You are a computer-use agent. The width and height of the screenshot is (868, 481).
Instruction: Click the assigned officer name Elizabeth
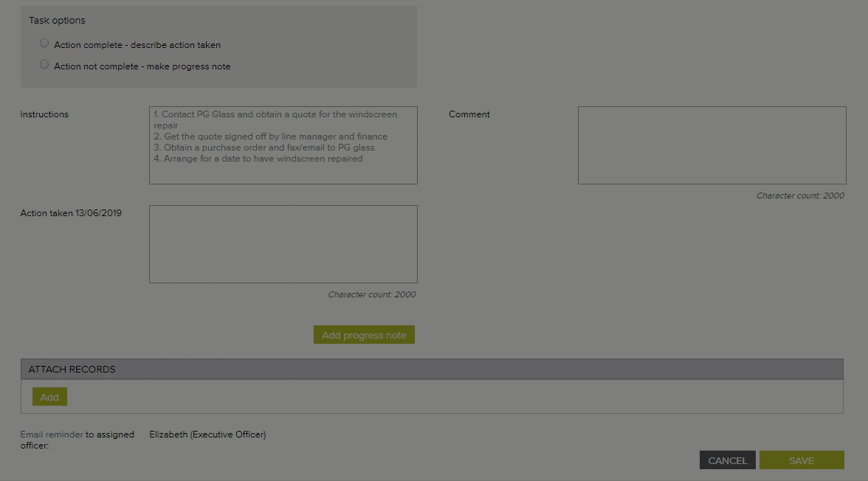(x=207, y=435)
